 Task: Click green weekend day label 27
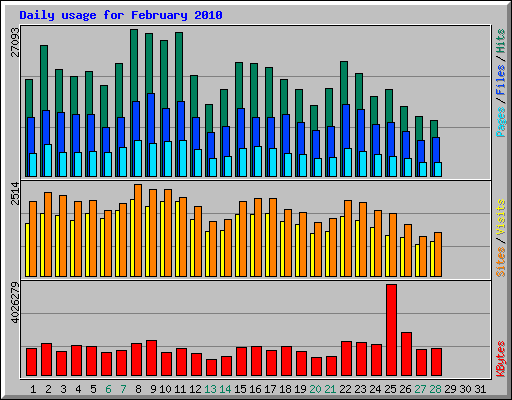[420, 389]
